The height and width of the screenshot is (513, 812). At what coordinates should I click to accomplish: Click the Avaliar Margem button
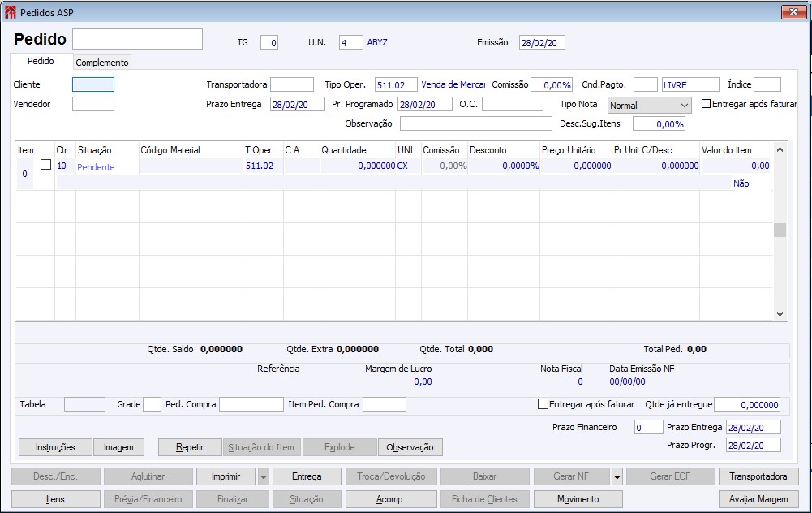(758, 499)
